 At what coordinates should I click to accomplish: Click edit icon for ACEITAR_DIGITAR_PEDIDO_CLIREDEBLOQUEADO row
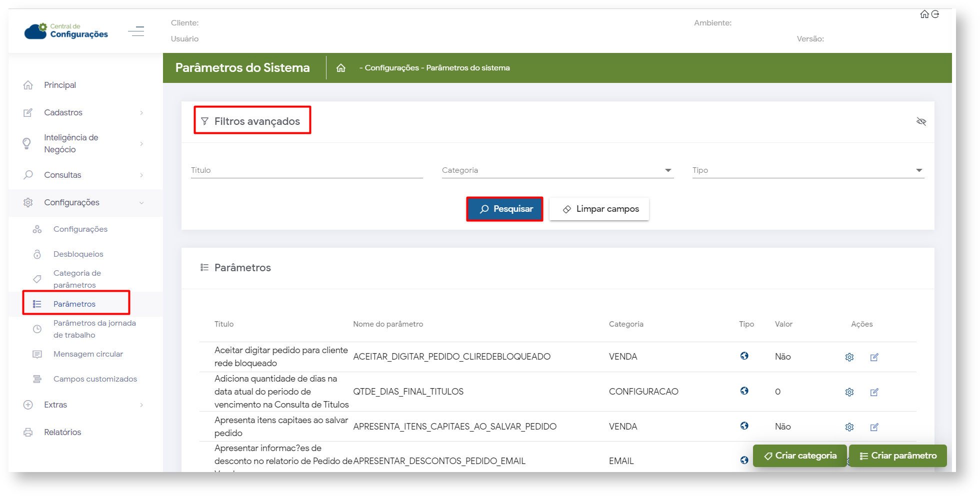[874, 357]
